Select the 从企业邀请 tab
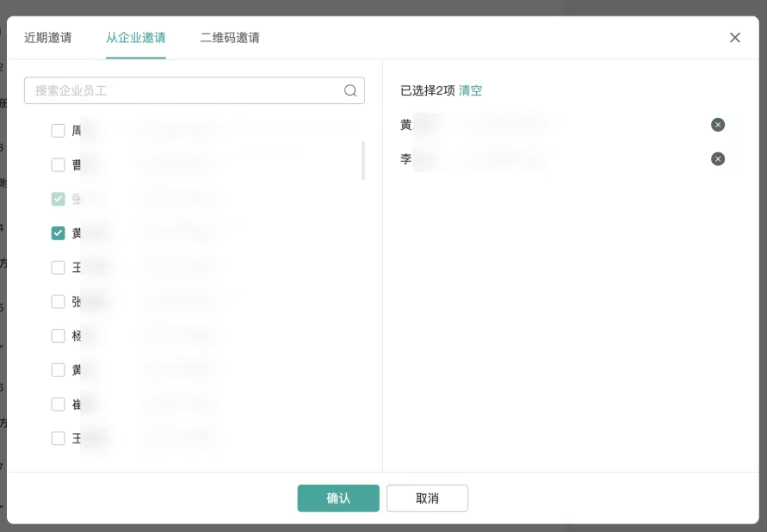Screen dimensions: 767x532 tap(135, 38)
